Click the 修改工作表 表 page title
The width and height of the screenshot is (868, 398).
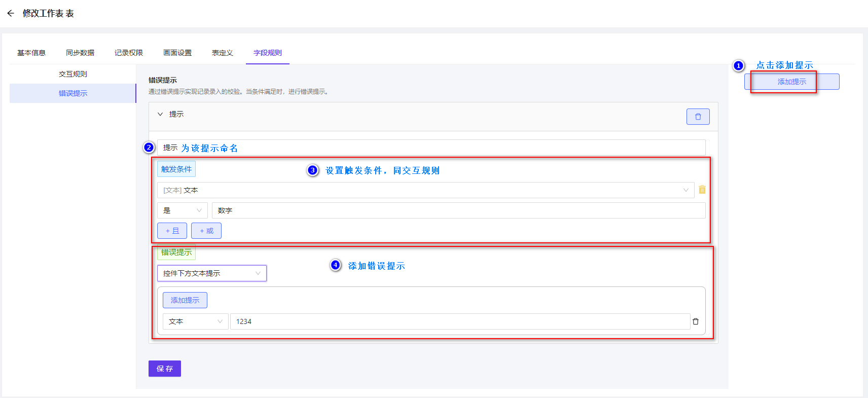coord(48,13)
